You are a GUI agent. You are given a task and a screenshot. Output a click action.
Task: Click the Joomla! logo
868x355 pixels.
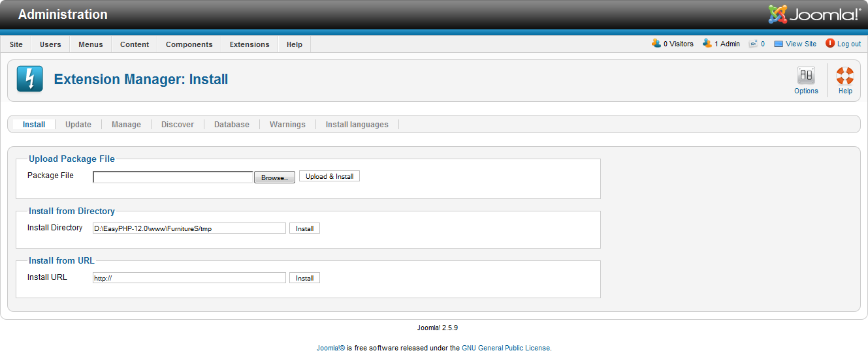coord(814,14)
